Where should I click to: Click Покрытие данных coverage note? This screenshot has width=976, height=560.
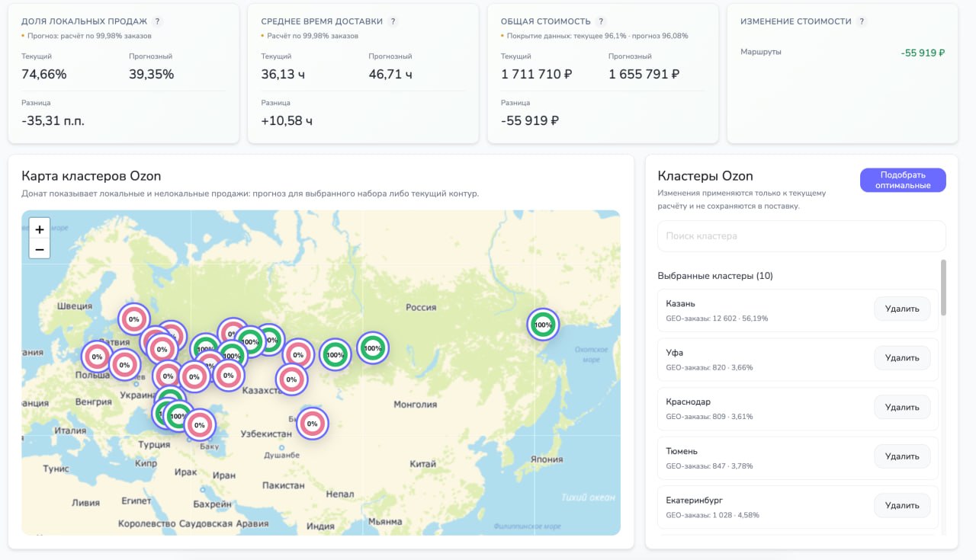pyautogui.click(x=598, y=36)
